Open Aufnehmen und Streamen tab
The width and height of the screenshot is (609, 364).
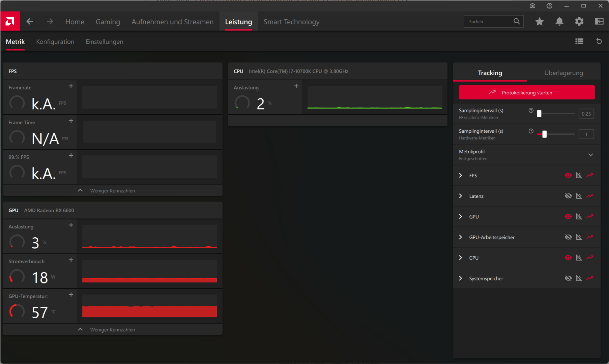click(173, 22)
